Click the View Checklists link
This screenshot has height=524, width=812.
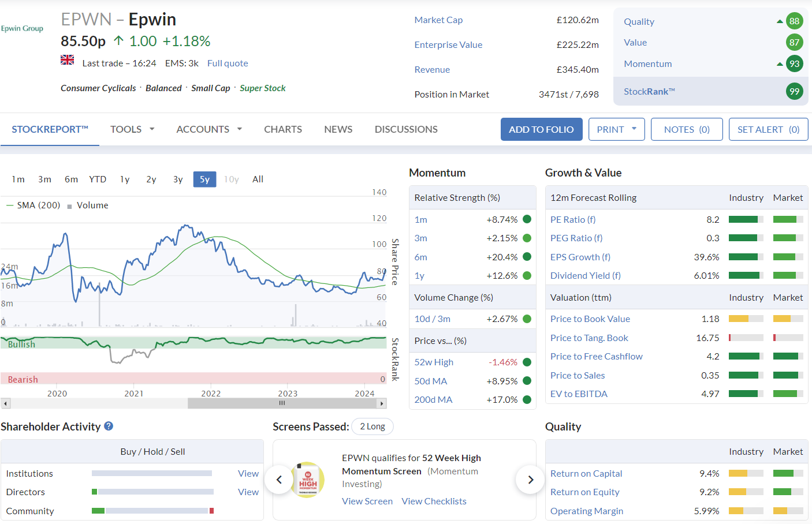(434, 501)
